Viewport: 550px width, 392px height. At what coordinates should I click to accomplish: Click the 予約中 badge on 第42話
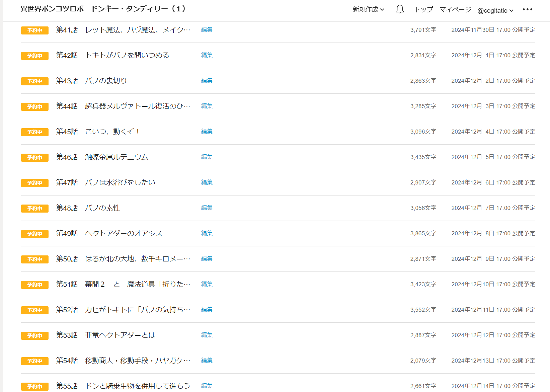[x=35, y=56]
